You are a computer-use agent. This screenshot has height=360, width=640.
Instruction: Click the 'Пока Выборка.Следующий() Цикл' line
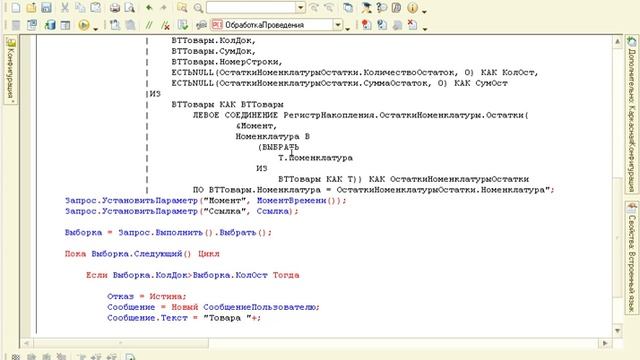click(x=142, y=253)
